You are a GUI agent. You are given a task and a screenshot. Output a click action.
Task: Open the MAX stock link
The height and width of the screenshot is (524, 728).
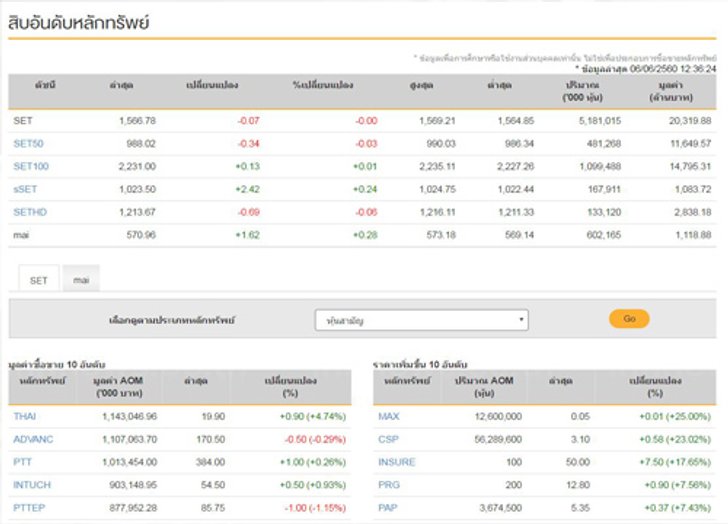click(389, 416)
